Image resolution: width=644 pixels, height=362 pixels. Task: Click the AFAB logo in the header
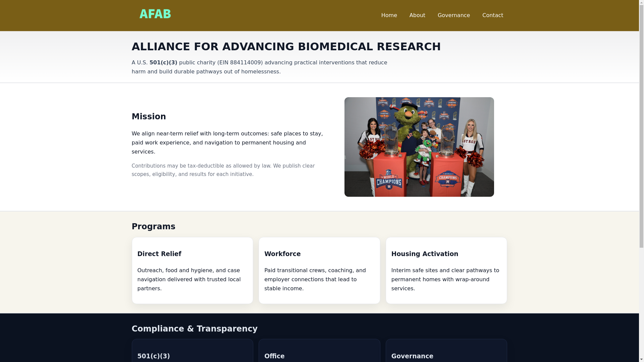click(x=155, y=14)
